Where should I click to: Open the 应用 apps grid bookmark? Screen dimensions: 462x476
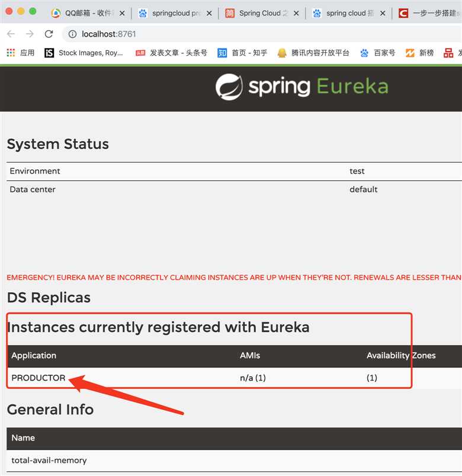(21, 53)
